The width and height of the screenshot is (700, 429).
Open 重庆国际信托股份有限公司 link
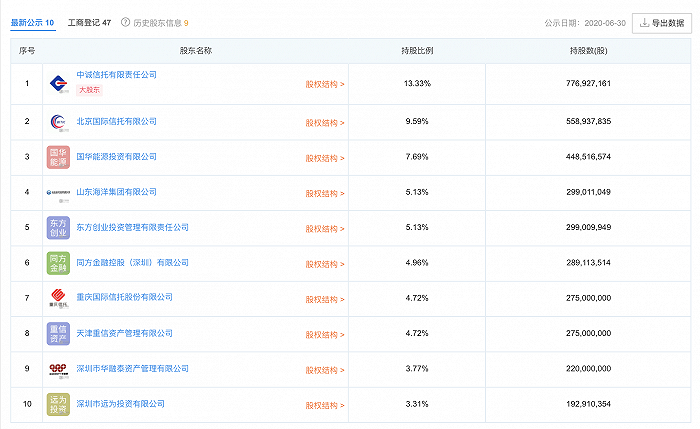tap(125, 297)
